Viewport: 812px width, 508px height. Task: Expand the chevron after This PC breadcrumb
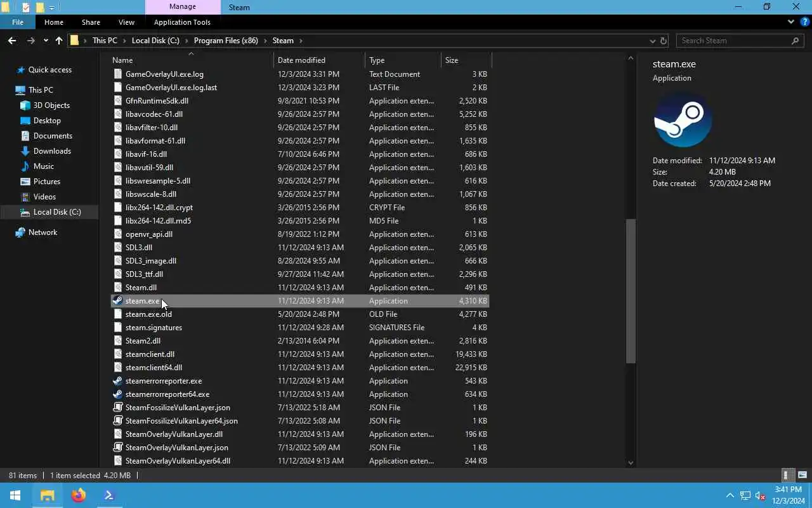(x=124, y=41)
